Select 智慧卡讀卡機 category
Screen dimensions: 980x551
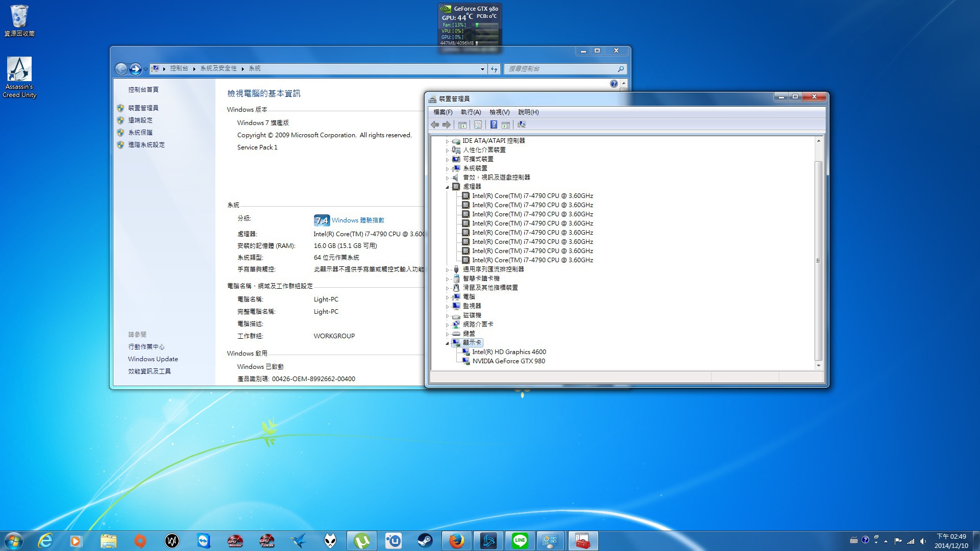pyautogui.click(x=481, y=279)
